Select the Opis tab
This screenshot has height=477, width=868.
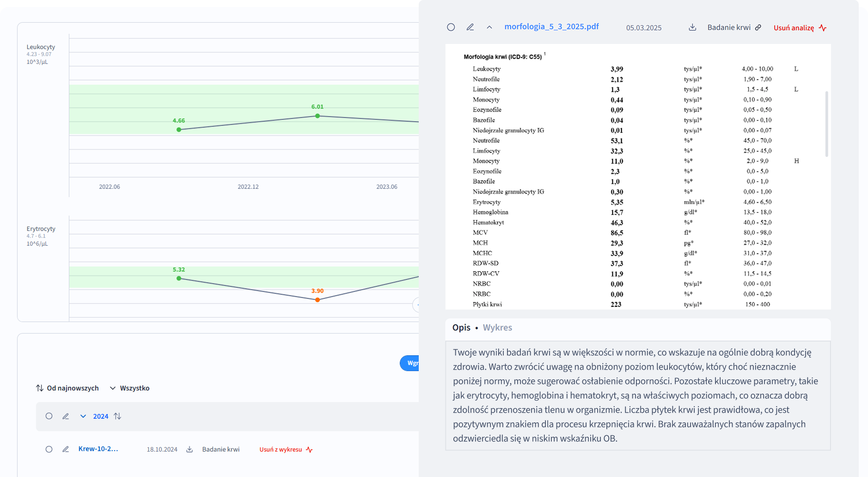pos(461,328)
